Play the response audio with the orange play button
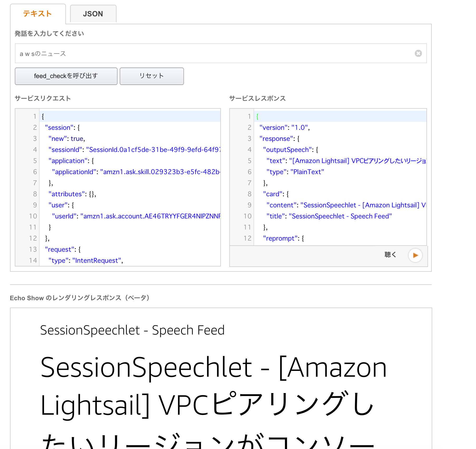Viewport: 476px width, 449px height. tap(415, 255)
